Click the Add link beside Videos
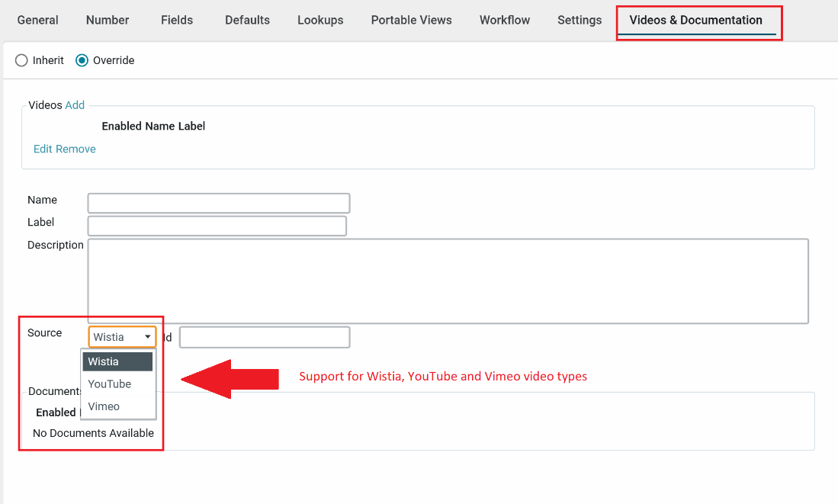This screenshot has width=838, height=504. click(75, 105)
